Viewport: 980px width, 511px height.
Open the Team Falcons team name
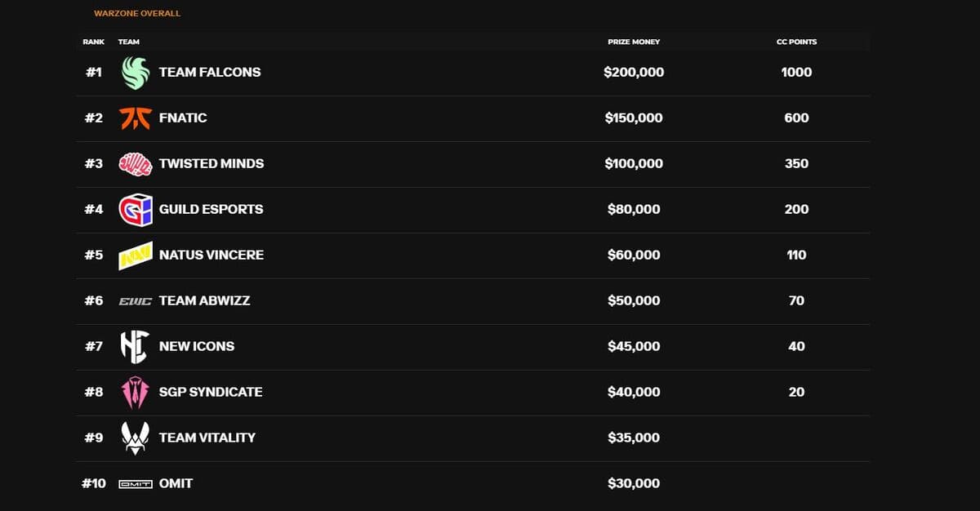coord(210,72)
